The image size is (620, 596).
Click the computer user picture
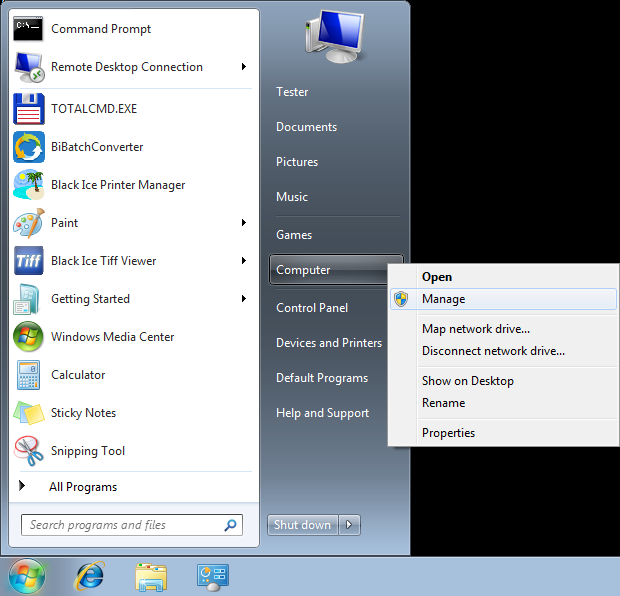click(335, 36)
